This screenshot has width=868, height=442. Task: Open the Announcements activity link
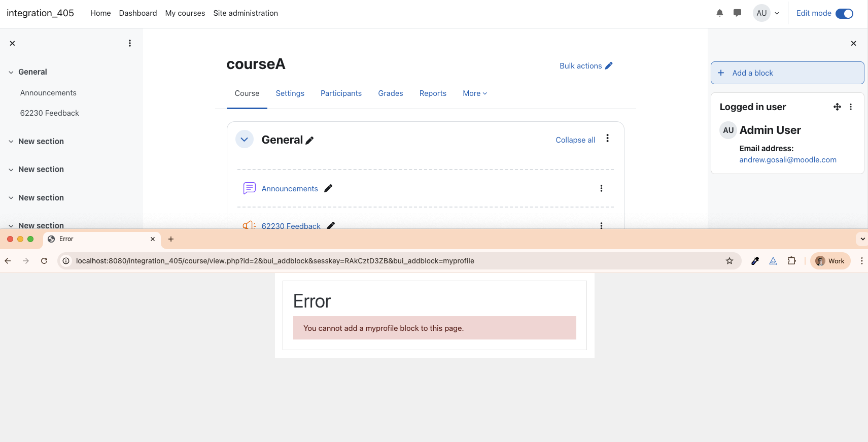[x=290, y=189]
